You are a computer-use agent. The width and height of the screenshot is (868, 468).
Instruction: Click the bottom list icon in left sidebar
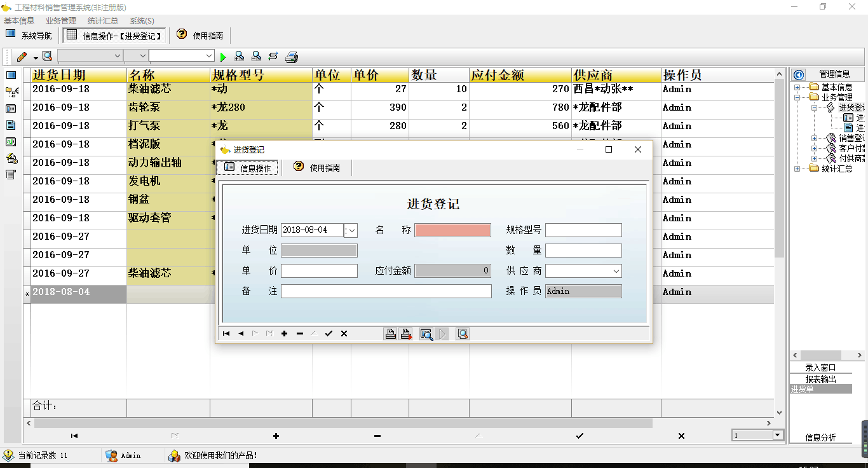tap(11, 174)
